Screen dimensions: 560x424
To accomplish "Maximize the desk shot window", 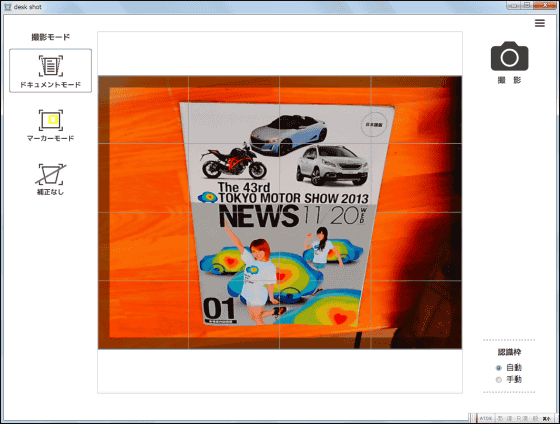I will pyautogui.click(x=526, y=5).
